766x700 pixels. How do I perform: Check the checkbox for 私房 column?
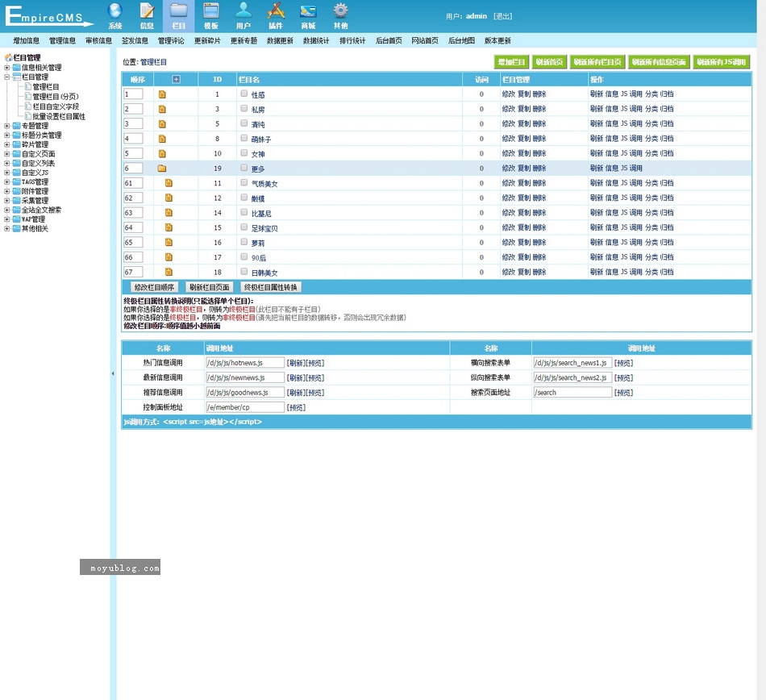click(x=244, y=108)
